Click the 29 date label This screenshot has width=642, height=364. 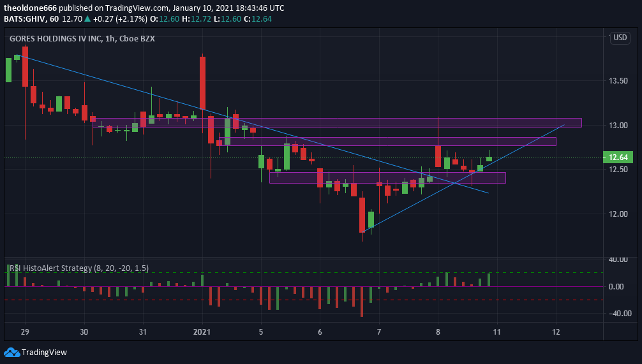pos(25,331)
